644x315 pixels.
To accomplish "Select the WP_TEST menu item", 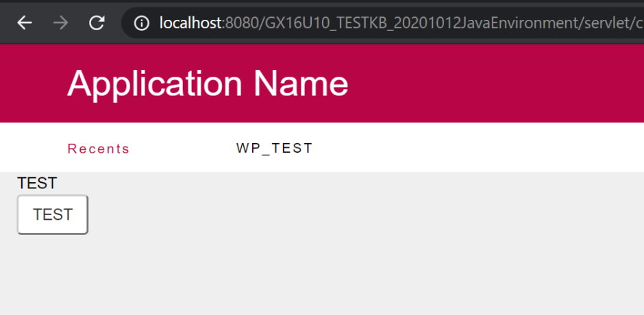I will tap(274, 148).
